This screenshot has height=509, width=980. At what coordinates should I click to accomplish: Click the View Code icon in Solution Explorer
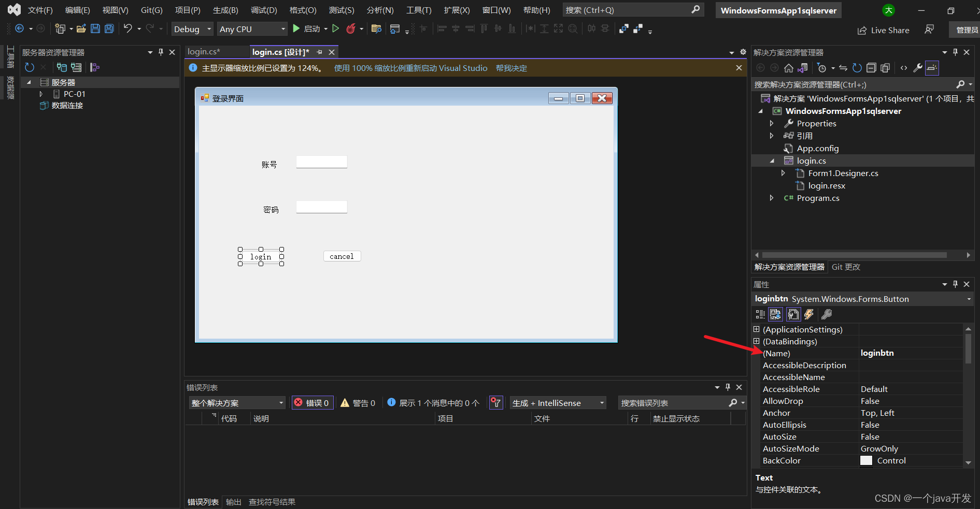pyautogui.click(x=904, y=68)
